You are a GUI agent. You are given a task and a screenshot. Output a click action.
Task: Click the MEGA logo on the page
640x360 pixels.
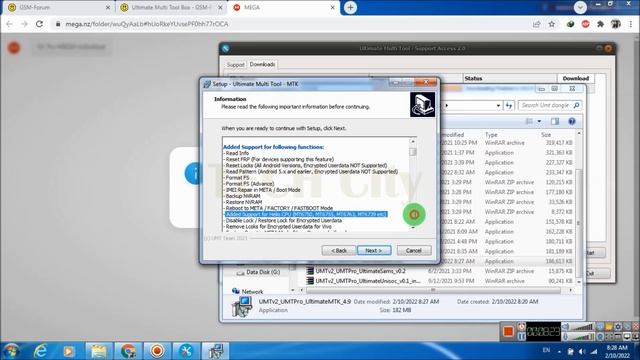point(14,47)
